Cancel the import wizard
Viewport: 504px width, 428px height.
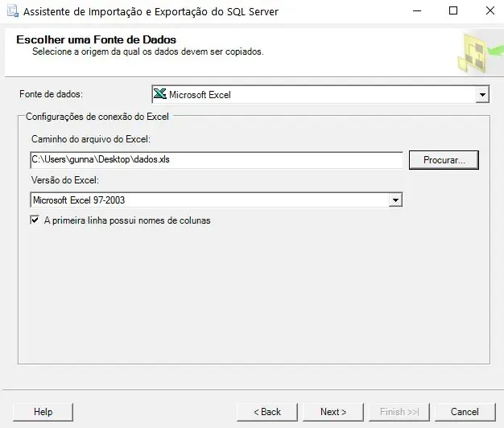465,412
